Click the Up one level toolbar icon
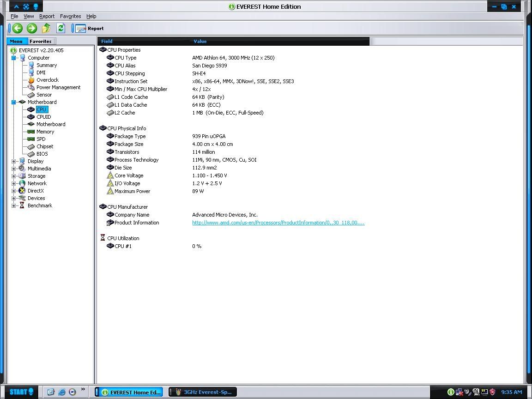The image size is (532, 399). pos(46,28)
